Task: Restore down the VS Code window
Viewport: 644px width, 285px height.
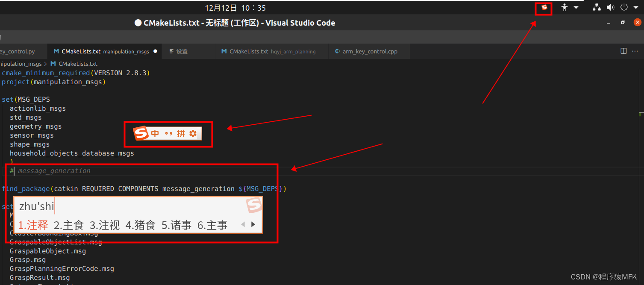Action: point(623,22)
